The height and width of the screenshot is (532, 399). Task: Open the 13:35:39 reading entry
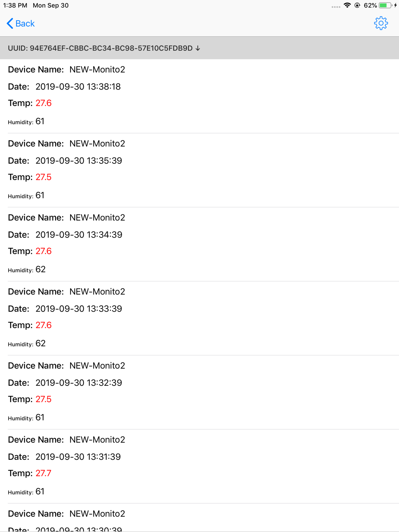click(x=199, y=170)
